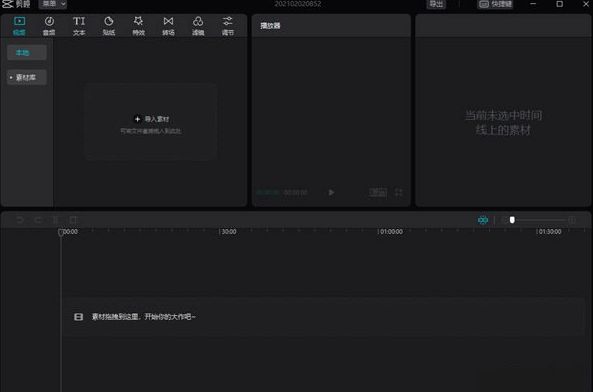Click the 导出 export button
The height and width of the screenshot is (392, 593).
click(436, 4)
